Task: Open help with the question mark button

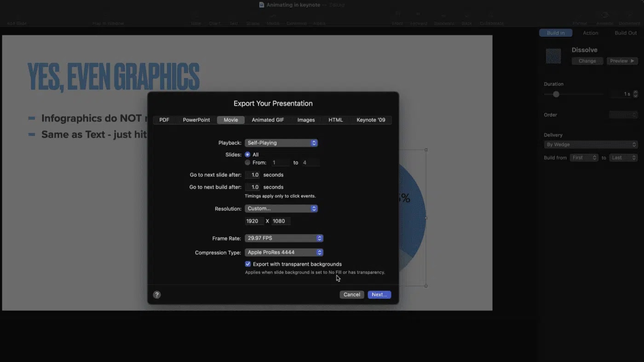Action: (157, 295)
